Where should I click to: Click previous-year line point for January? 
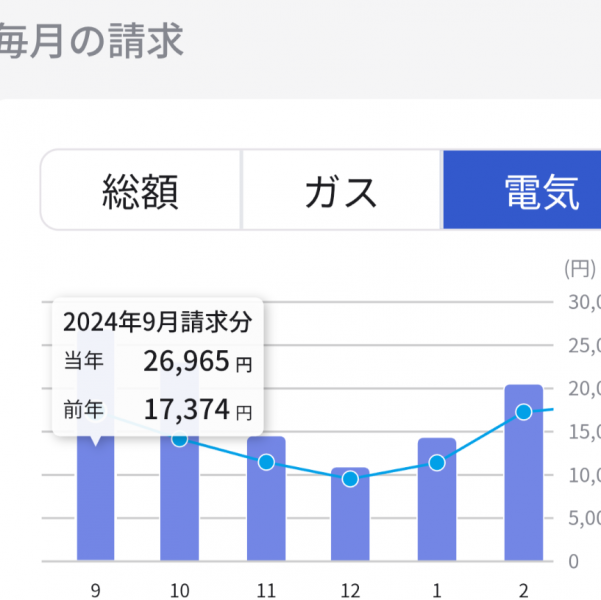[x=436, y=462]
